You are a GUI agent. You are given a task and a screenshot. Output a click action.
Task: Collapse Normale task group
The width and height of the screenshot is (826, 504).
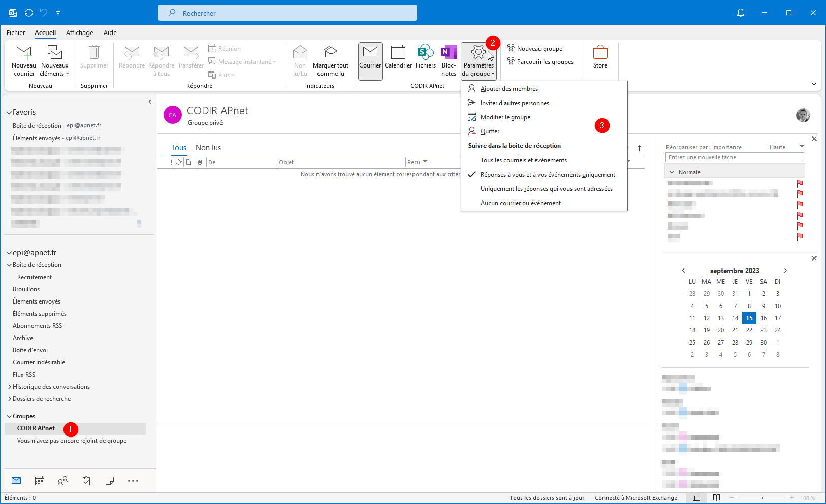click(672, 172)
